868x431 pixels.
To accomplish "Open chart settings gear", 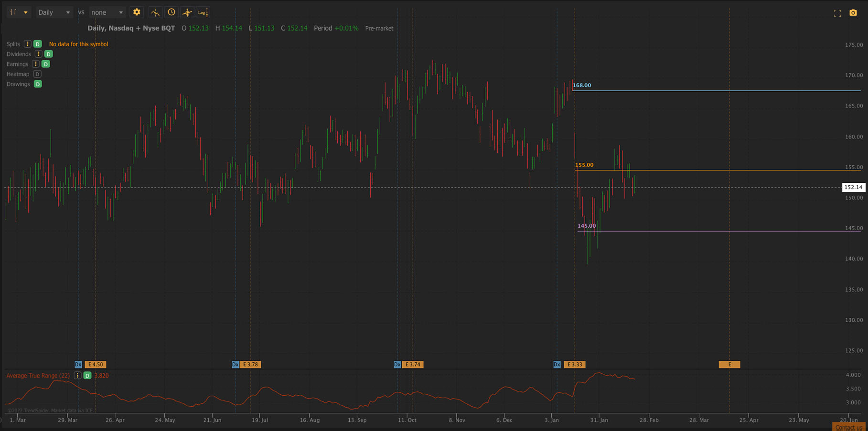I will pyautogui.click(x=137, y=12).
